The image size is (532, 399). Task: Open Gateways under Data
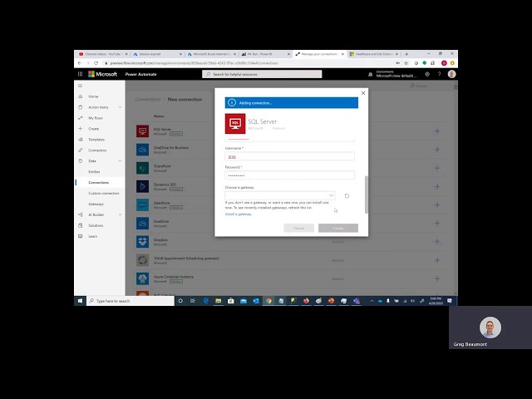pos(96,204)
